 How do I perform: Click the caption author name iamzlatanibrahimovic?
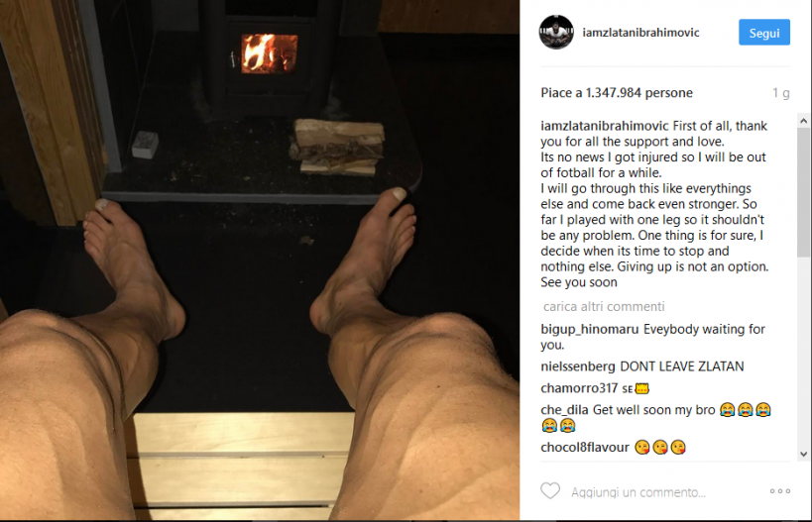tap(605, 126)
